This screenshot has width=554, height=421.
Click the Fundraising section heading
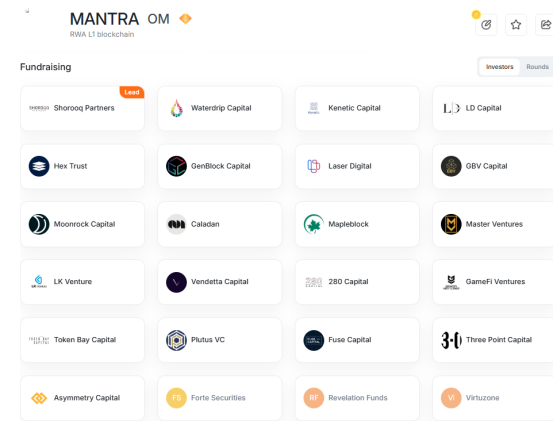coord(46,67)
